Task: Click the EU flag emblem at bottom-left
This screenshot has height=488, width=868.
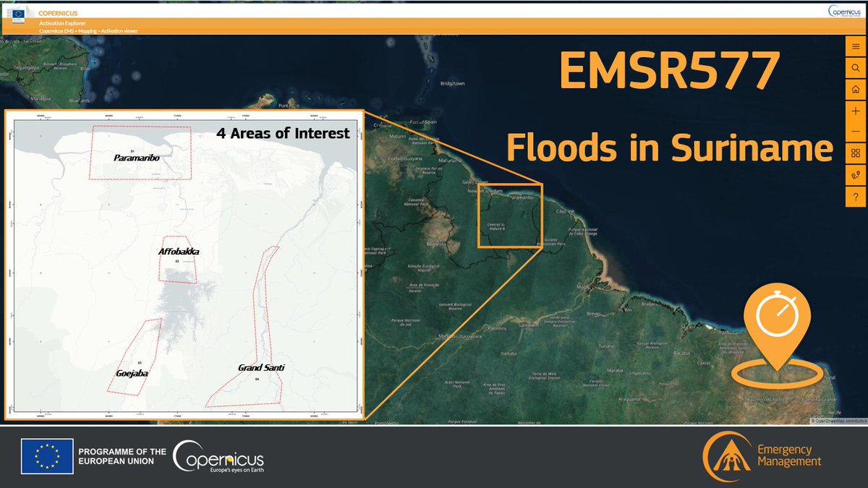Action: (46, 455)
